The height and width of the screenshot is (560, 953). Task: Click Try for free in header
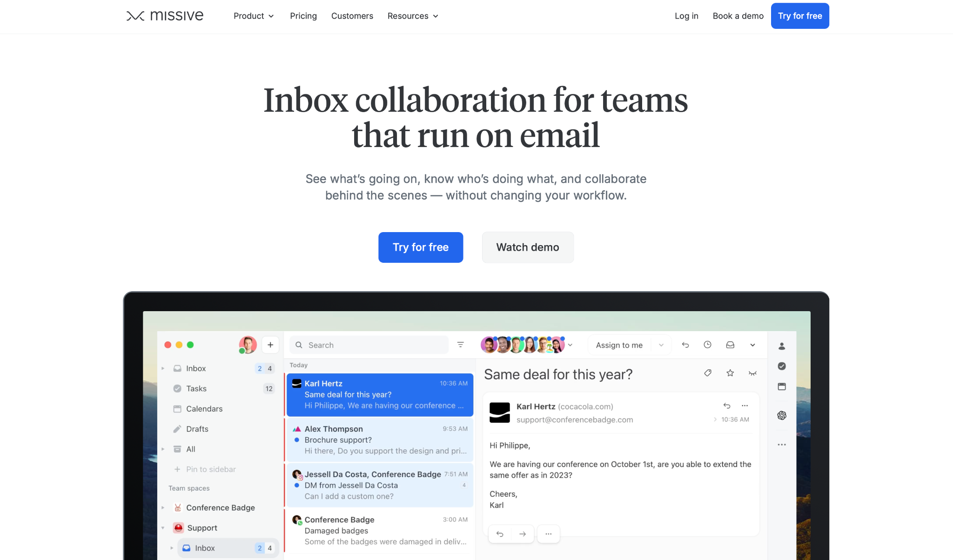pos(800,16)
